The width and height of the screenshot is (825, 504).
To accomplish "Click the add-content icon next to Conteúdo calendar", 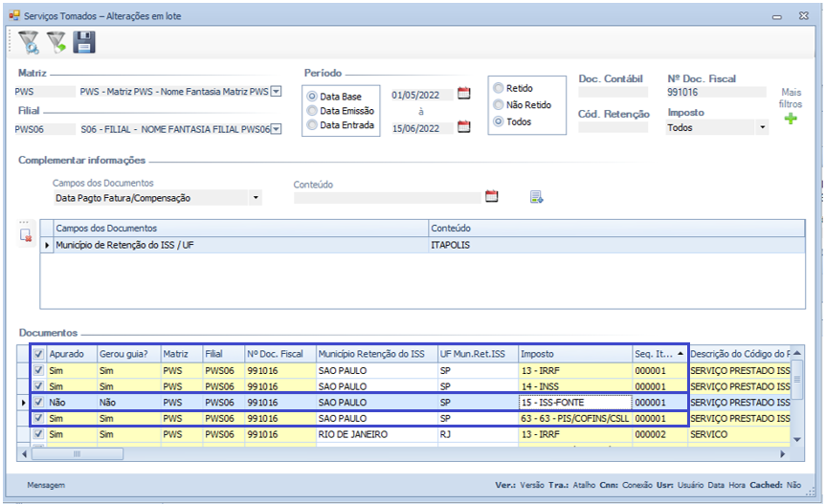I will coord(536,197).
